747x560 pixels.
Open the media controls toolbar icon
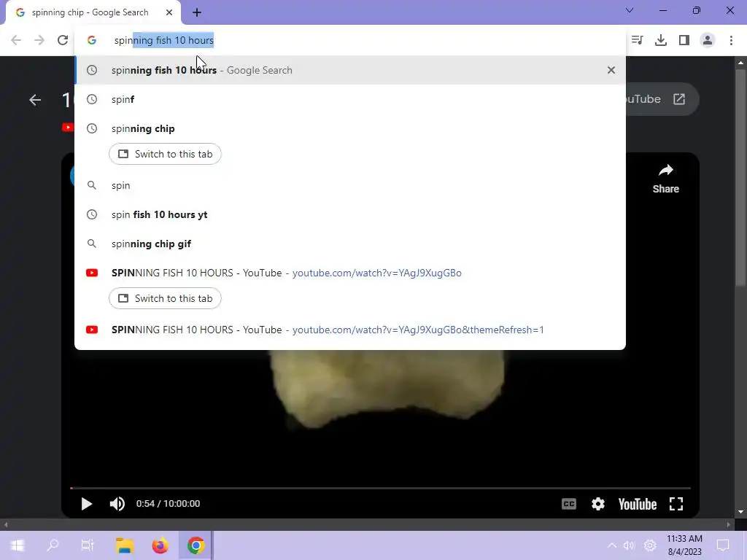point(637,40)
